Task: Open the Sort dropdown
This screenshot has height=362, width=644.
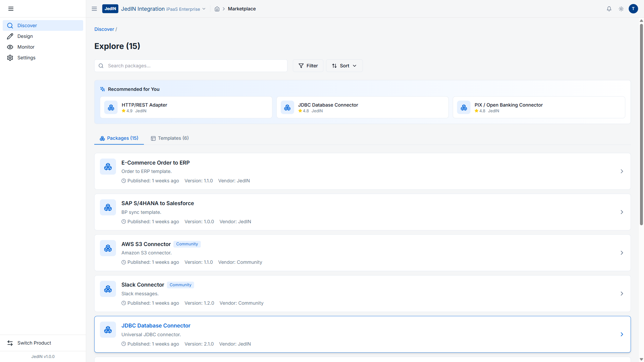Action: tap(344, 66)
